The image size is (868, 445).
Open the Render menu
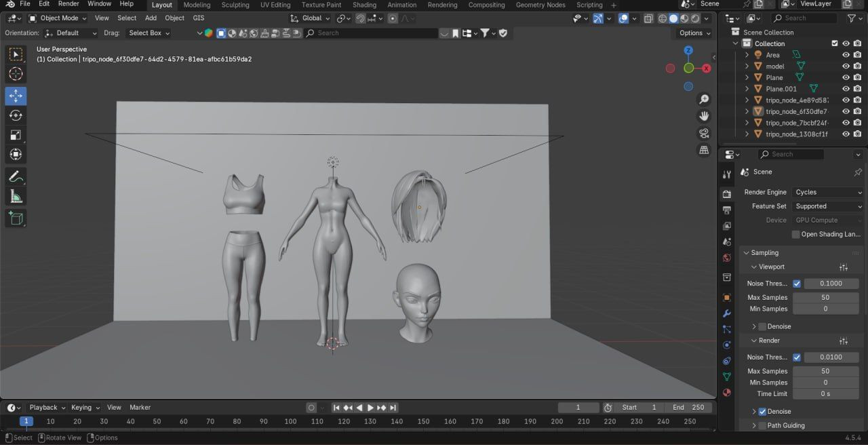point(68,4)
